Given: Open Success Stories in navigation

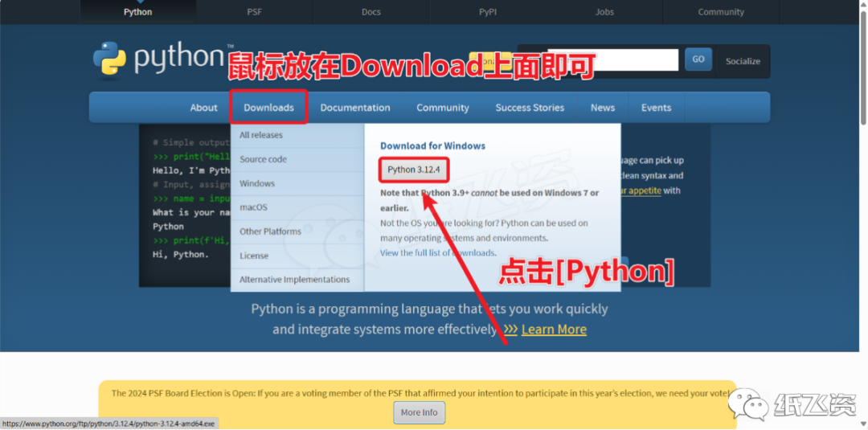Looking at the screenshot, I should click(530, 108).
